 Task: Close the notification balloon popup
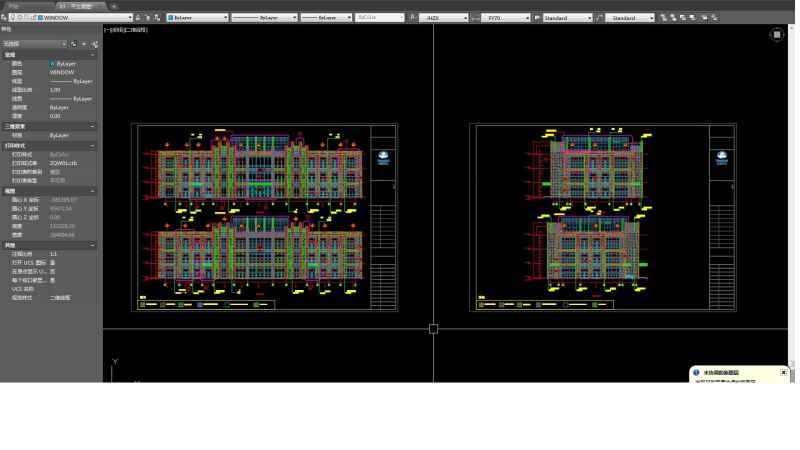click(x=783, y=372)
